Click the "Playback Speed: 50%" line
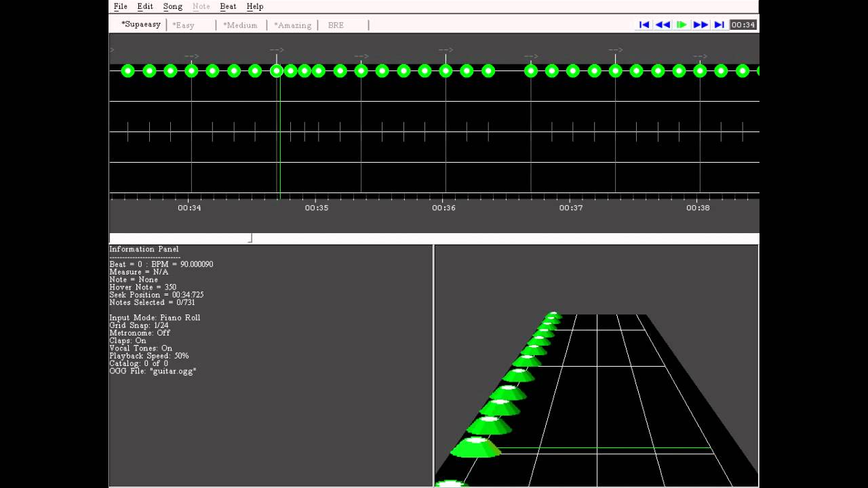This screenshot has height=488, width=868. [x=149, y=356]
